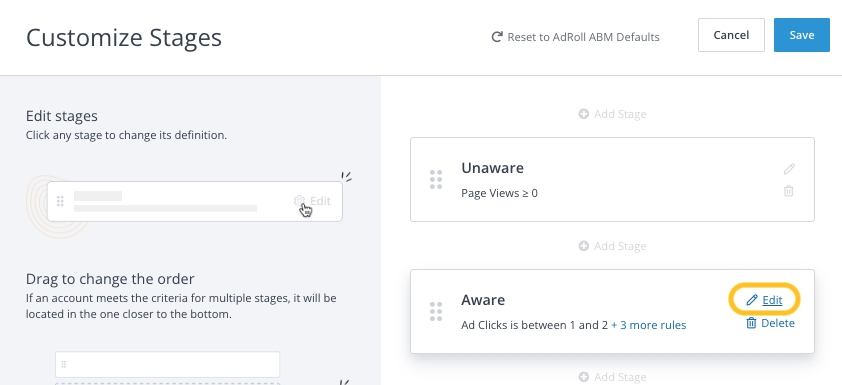Reset to AdRoll ABM Defaults
This screenshot has width=842, height=385.
576,37
